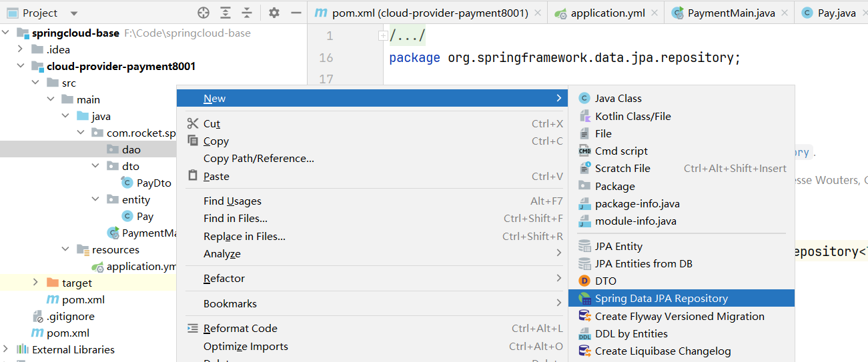Screen dimensions: 868x362
Task: Click the locate/select opened file target icon
Action: tap(203, 13)
